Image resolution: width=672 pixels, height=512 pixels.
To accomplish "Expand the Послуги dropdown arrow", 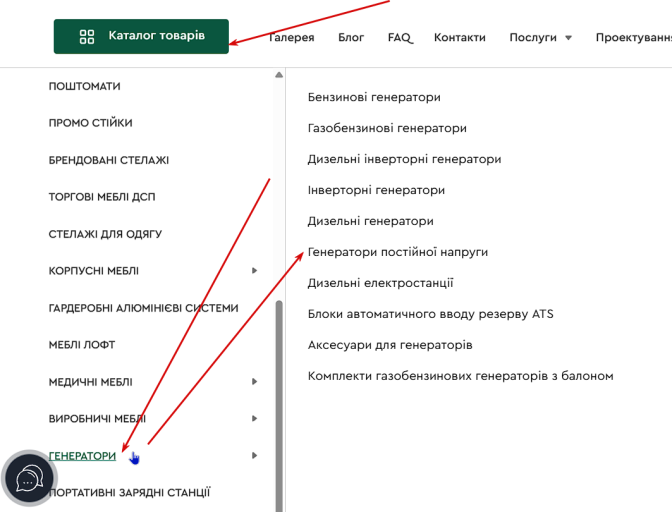I will 568,38.
